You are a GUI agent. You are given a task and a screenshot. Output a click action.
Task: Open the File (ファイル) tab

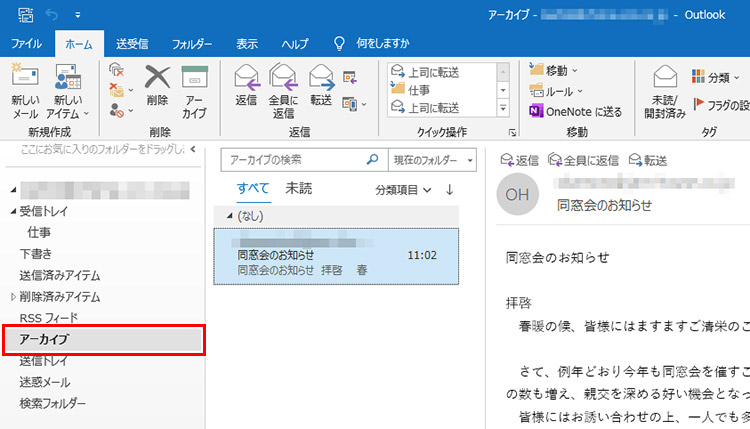coord(26,44)
